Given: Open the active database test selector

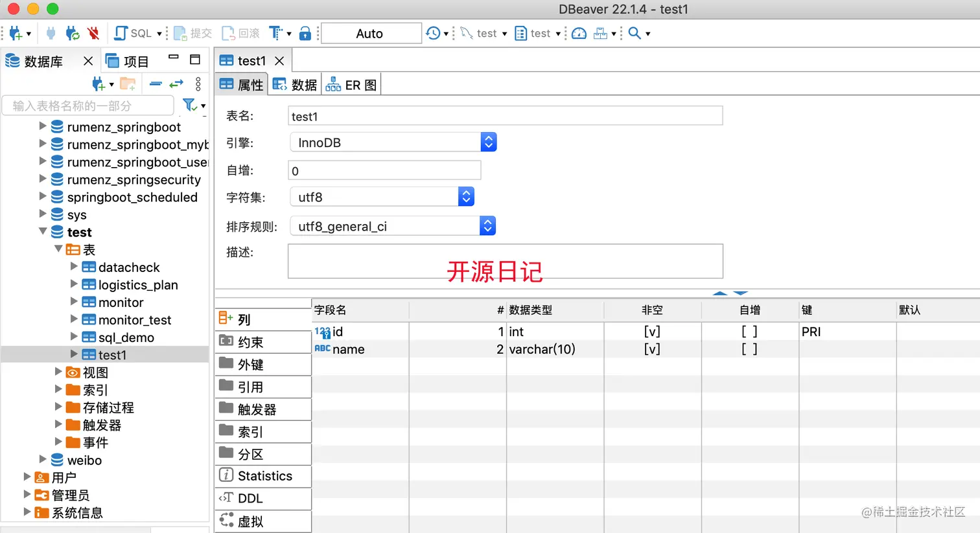Looking at the screenshot, I should [x=537, y=33].
